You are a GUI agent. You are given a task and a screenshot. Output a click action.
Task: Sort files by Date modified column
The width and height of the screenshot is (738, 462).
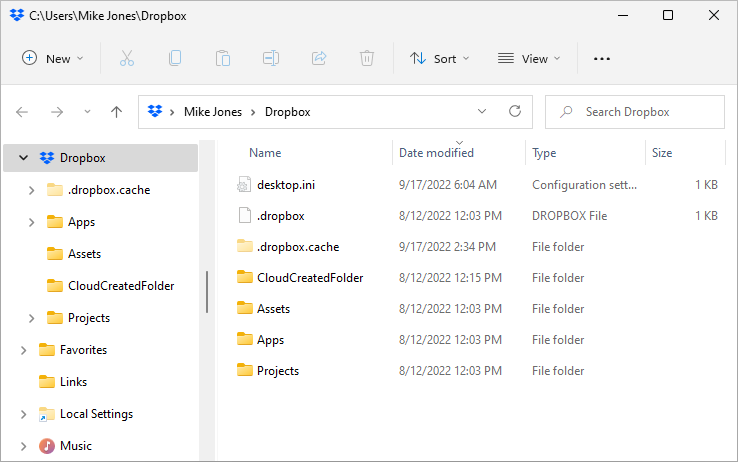coord(436,153)
